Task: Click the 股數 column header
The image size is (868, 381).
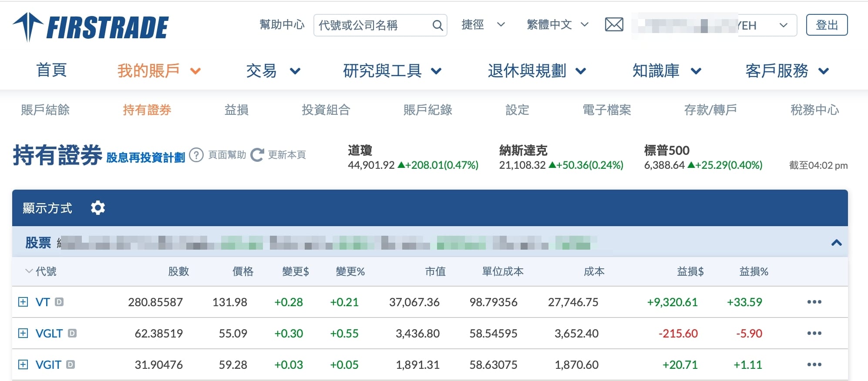Action: (x=178, y=271)
